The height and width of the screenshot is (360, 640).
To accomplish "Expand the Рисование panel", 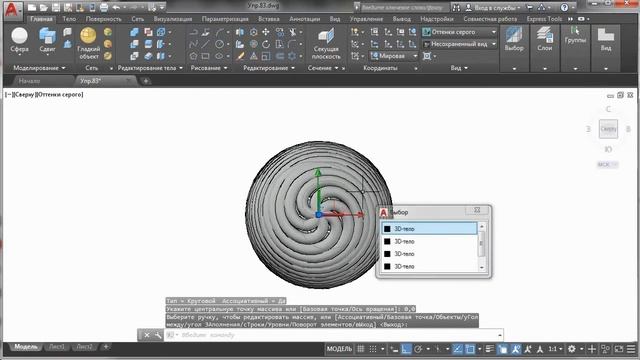I will coord(209,68).
